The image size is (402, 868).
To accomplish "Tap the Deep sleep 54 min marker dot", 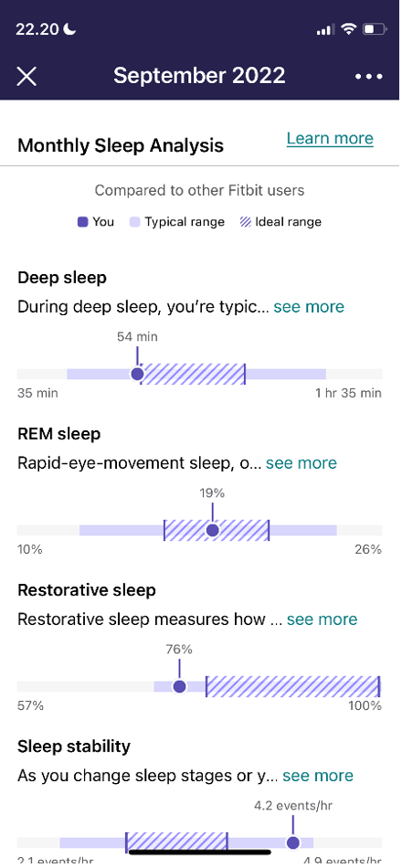I will pyautogui.click(x=137, y=375).
